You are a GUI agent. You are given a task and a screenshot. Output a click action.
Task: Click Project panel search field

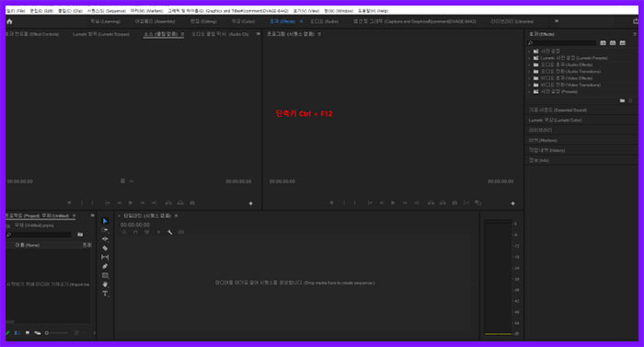click(39, 235)
